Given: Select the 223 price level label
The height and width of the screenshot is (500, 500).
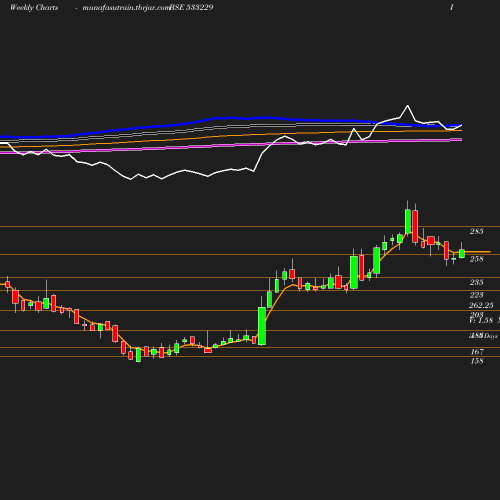Looking at the screenshot, I should coord(476,295).
